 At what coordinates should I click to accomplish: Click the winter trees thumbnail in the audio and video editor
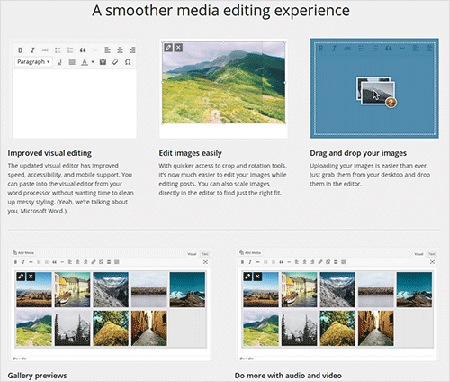(x=299, y=328)
